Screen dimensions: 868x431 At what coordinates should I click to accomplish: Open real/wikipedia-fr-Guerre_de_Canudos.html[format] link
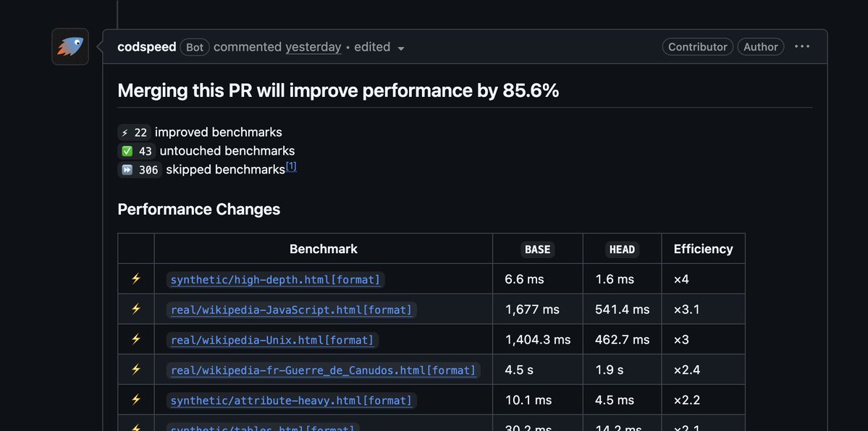[324, 370]
